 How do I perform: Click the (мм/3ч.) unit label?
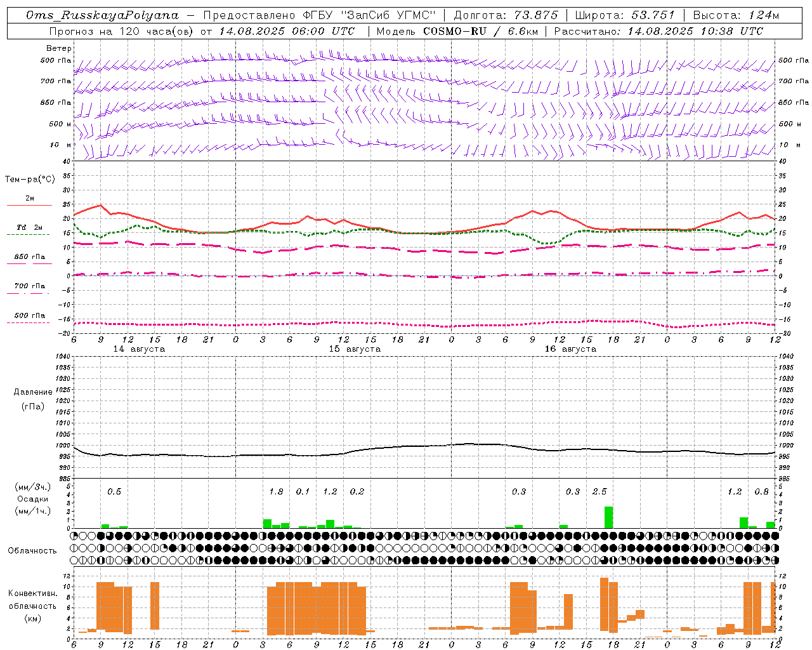pyautogui.click(x=33, y=487)
